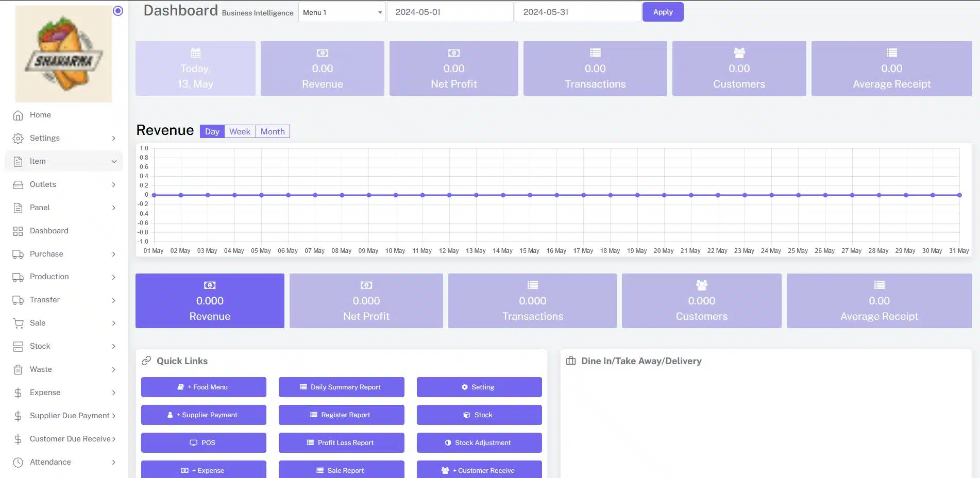The height and width of the screenshot is (478, 980).
Task: Click the people icon on top Customers card
Action: [739, 53]
